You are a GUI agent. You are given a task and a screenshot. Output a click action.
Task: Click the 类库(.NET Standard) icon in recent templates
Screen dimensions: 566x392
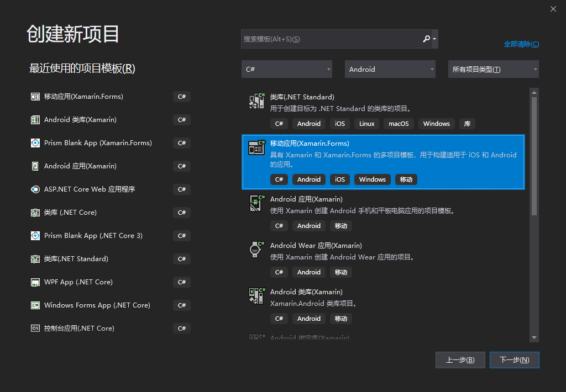click(35, 259)
